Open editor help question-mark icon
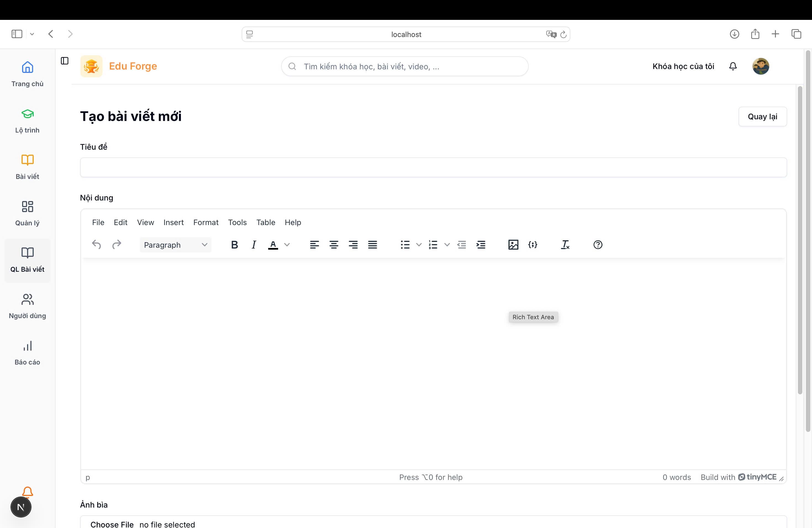The image size is (812, 528). [598, 245]
